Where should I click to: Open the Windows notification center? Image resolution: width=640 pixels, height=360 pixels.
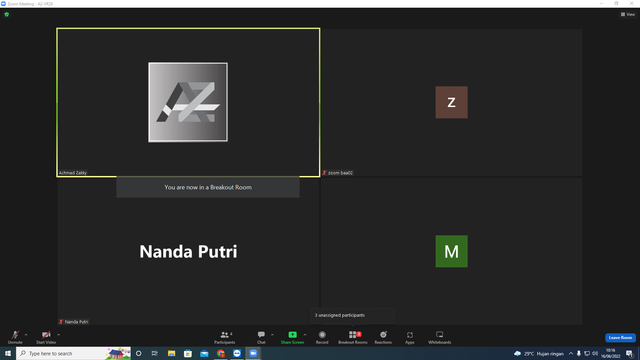point(629,353)
